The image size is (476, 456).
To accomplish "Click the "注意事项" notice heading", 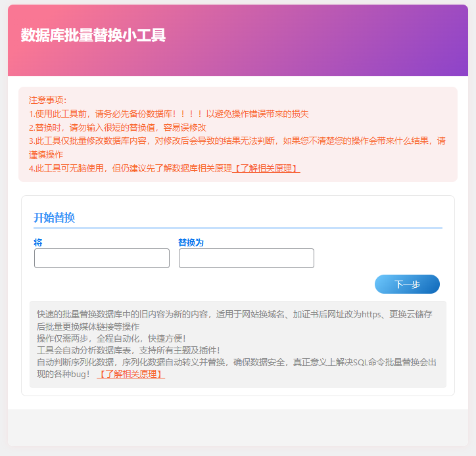I will pos(48,100).
